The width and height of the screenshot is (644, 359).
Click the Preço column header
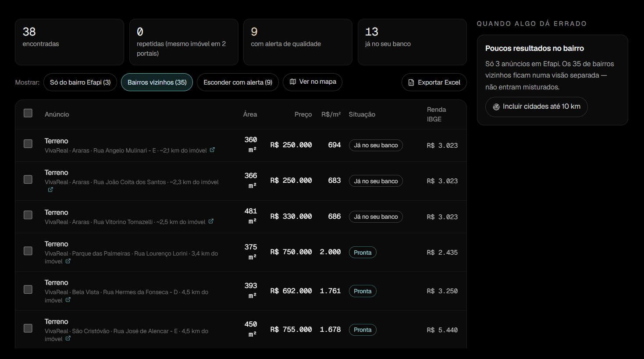(303, 114)
